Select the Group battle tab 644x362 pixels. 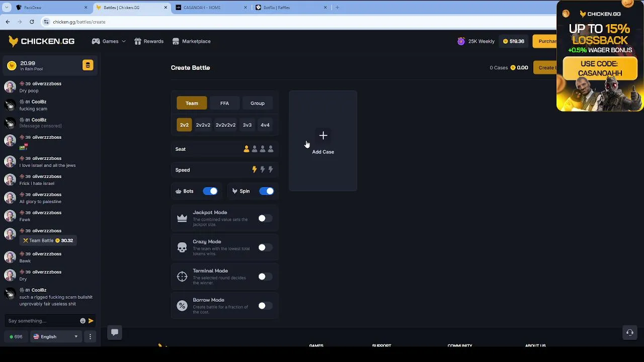click(x=257, y=103)
